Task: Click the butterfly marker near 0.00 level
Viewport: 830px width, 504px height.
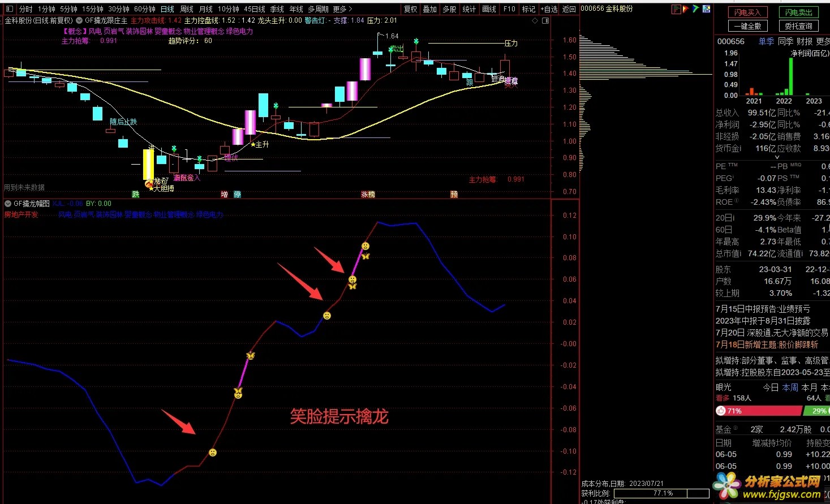Action: coord(251,356)
